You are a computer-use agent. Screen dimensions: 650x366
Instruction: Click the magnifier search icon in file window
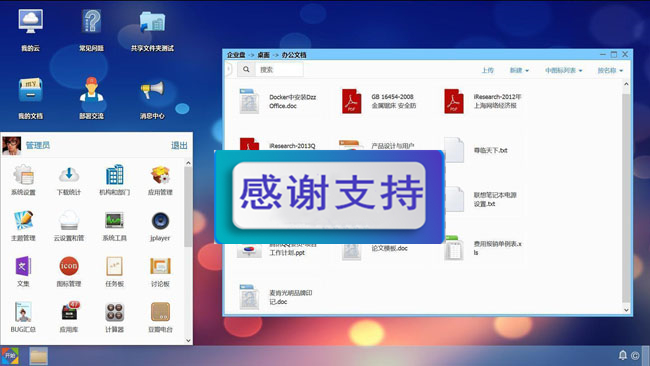246,69
